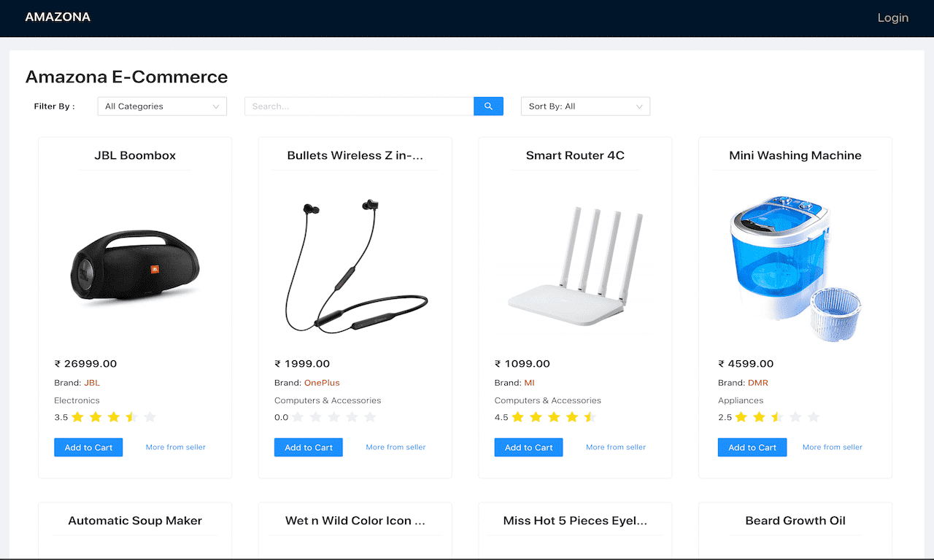Focus the product search input field

[359, 106]
